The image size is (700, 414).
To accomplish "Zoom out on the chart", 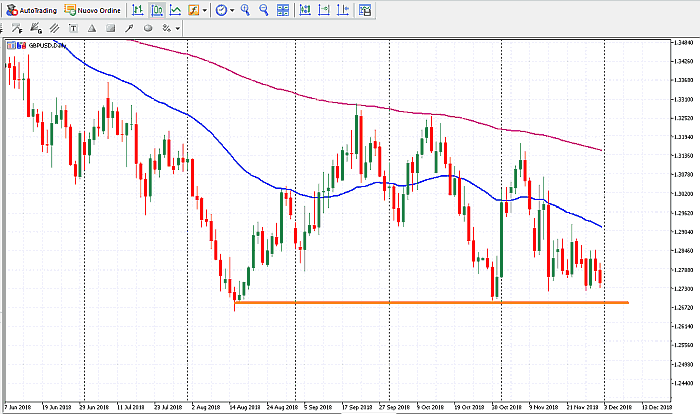I will (264, 10).
